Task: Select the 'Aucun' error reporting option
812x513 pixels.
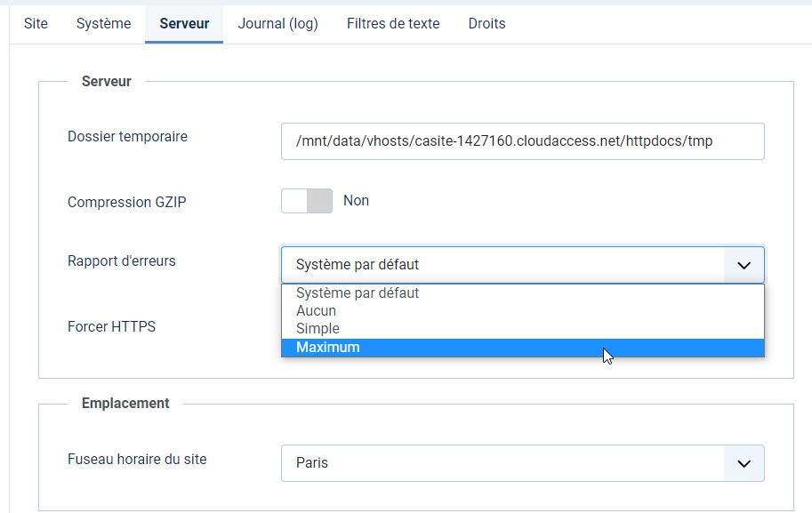Action: [x=316, y=311]
